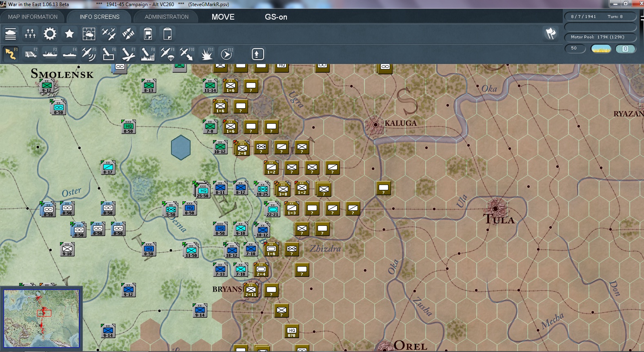Screen dimensions: 644x352
Task: Click the minimap overview thumbnail
Action: (x=42, y=319)
